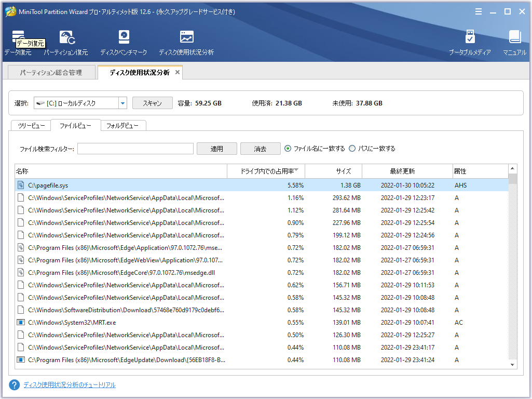532x399 pixels.
Task: Select the ディスク使用状況分析 tab
Action: [x=140, y=72]
